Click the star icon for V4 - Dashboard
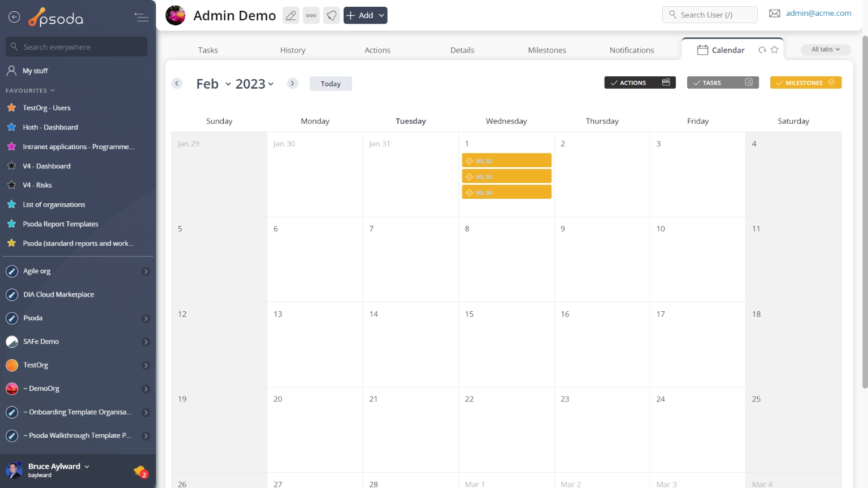The height and width of the screenshot is (488, 868). tap(11, 165)
